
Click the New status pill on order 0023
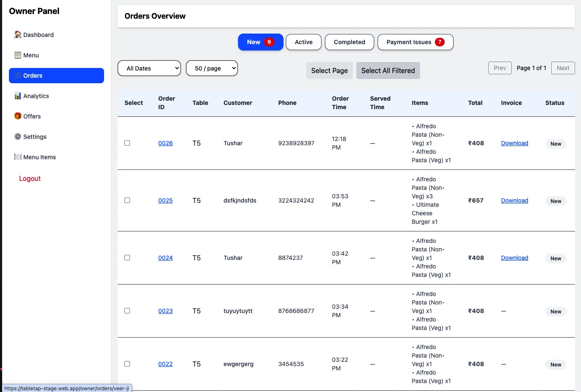(556, 311)
